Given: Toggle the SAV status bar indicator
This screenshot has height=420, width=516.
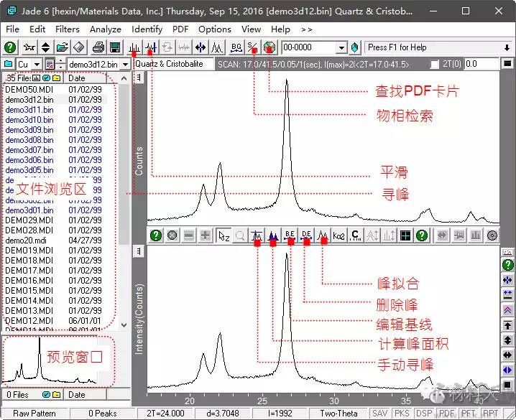Looking at the screenshot, I should pyautogui.click(x=380, y=414).
